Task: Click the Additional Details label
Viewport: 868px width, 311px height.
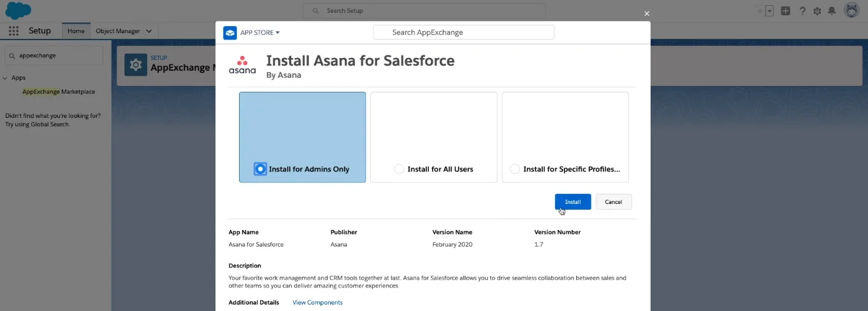Action: [254, 303]
